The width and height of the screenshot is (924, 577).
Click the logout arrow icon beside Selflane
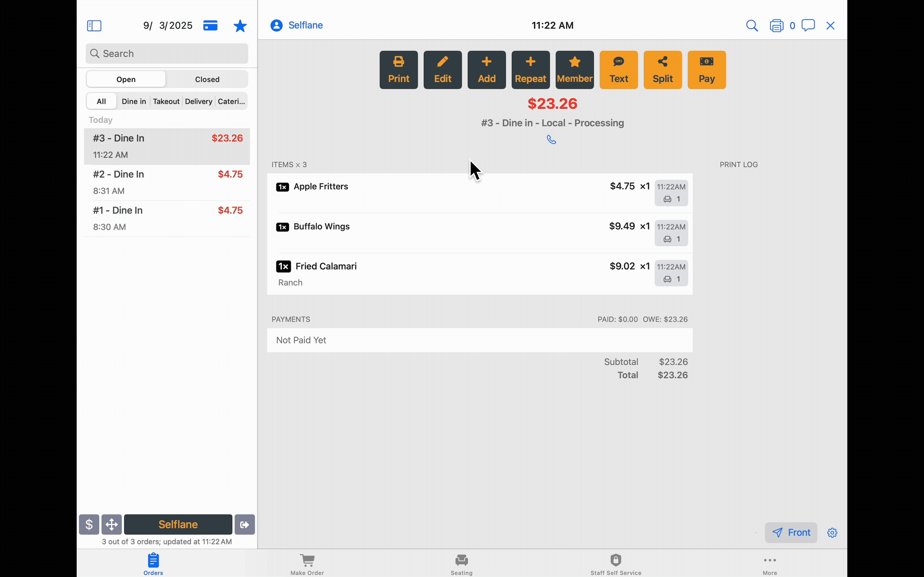click(245, 524)
